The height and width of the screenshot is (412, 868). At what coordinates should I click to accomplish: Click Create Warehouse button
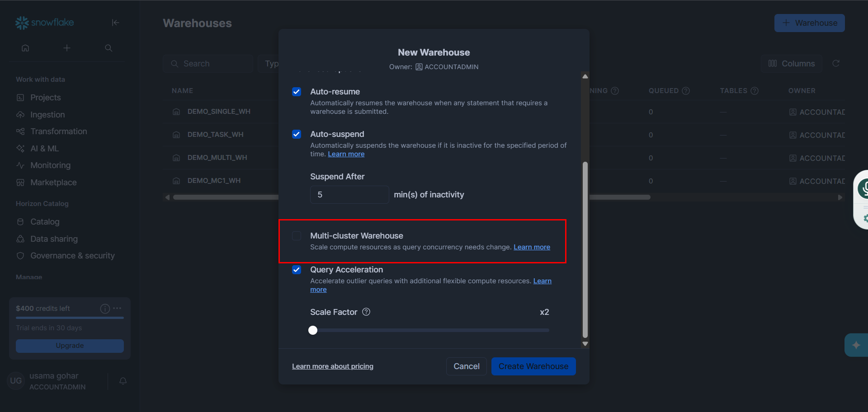click(533, 366)
